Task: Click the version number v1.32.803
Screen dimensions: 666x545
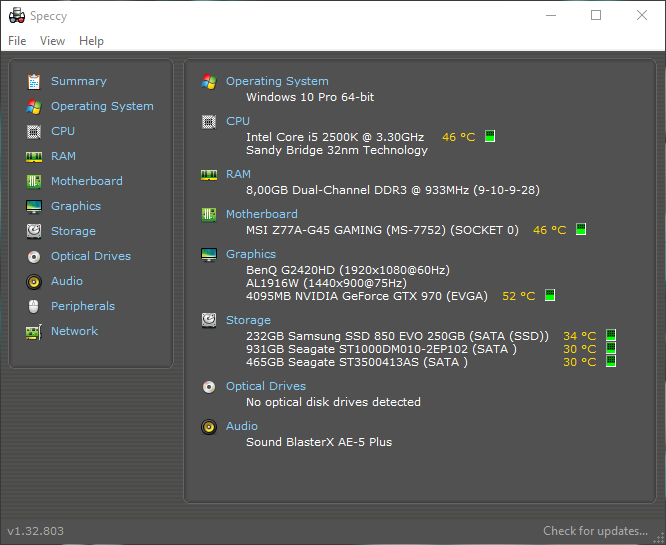Action: click(36, 531)
